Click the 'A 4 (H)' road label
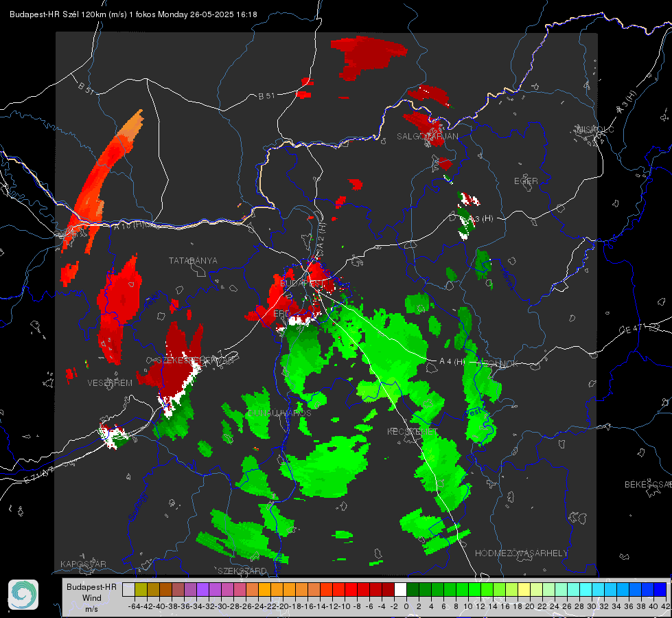The image size is (672, 618). point(452,362)
